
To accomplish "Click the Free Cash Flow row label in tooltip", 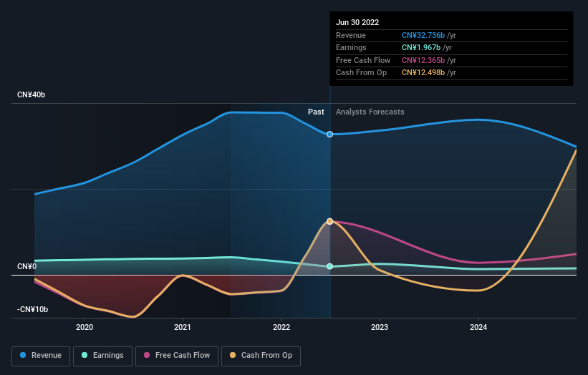I will pos(363,60).
